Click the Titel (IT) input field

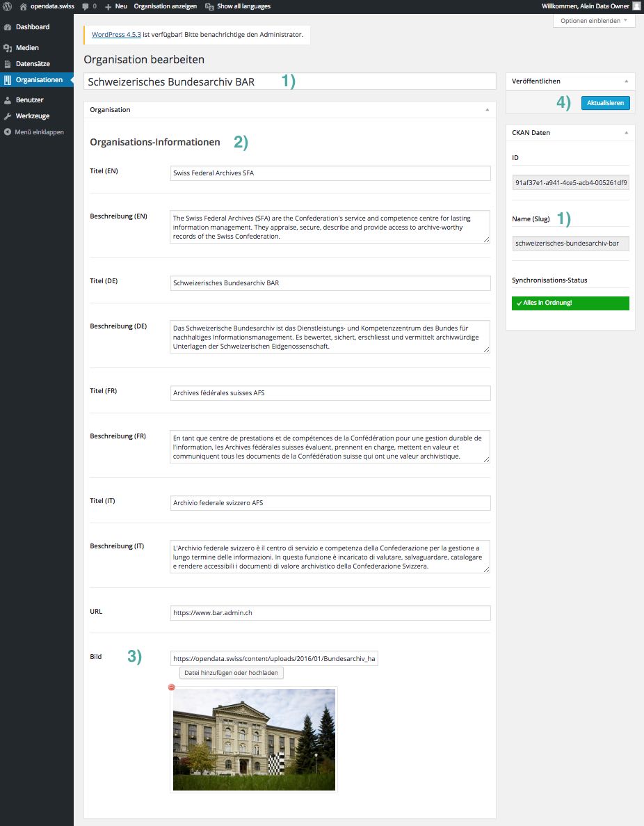click(x=330, y=503)
